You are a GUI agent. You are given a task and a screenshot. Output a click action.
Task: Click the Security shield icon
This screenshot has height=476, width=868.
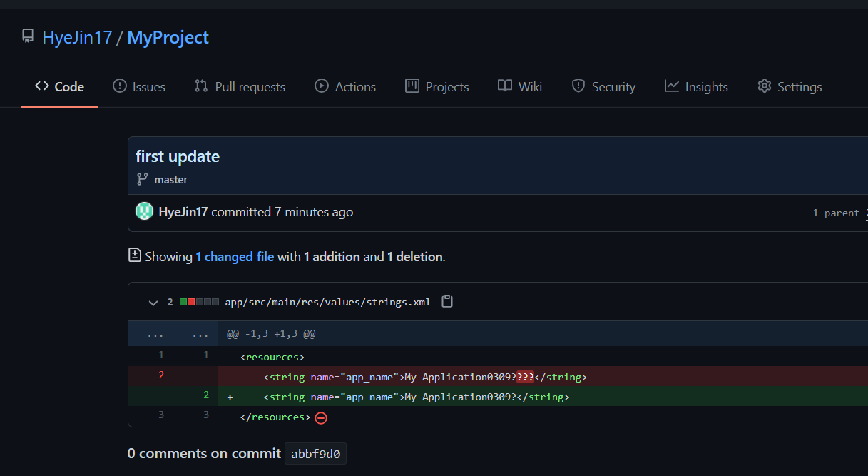point(578,86)
